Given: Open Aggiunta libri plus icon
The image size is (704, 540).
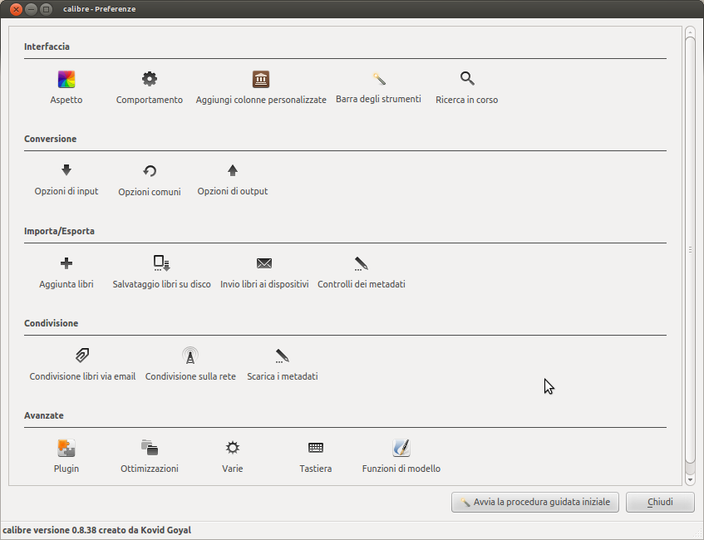Looking at the screenshot, I should pyautogui.click(x=66, y=263).
